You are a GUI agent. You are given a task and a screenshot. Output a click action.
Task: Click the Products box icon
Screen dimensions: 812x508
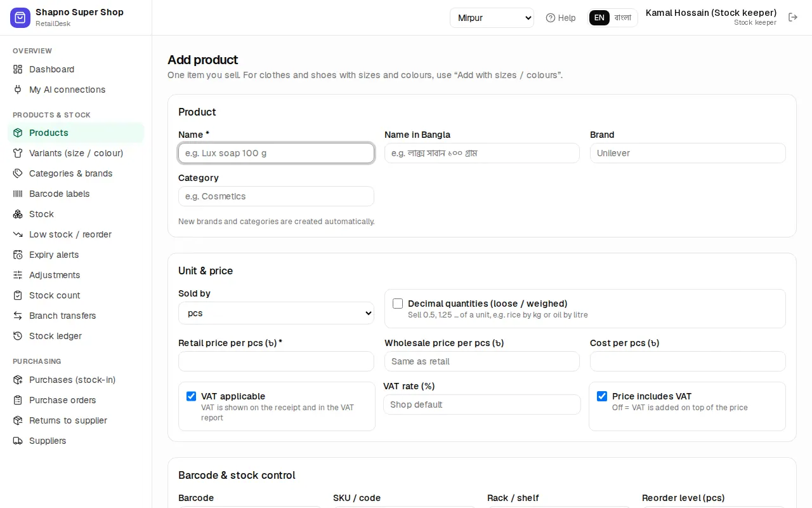click(18, 133)
